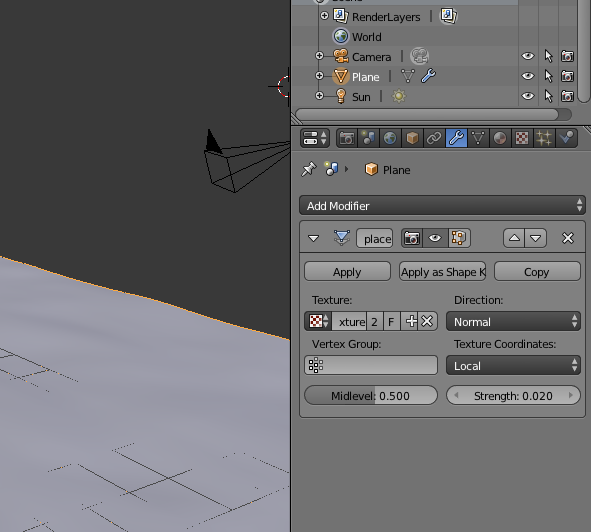Edit the texture name field
The height and width of the screenshot is (532, 591).
[349, 321]
